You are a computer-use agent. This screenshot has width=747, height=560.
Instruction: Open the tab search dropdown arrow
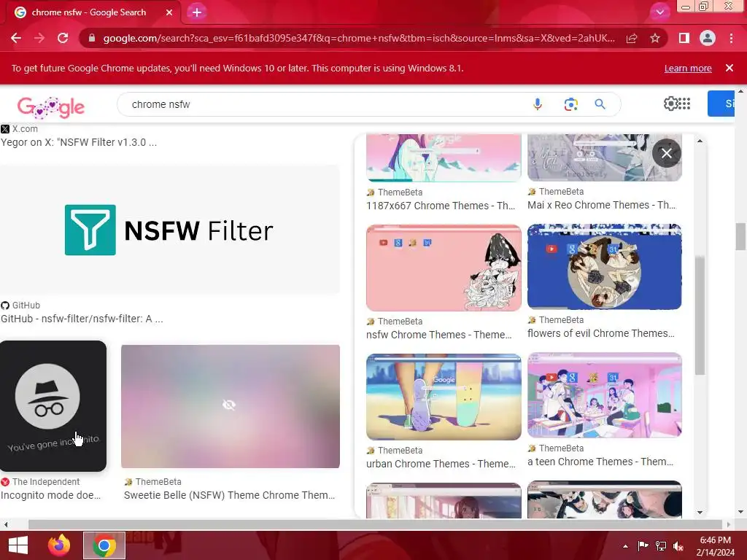pyautogui.click(x=659, y=12)
